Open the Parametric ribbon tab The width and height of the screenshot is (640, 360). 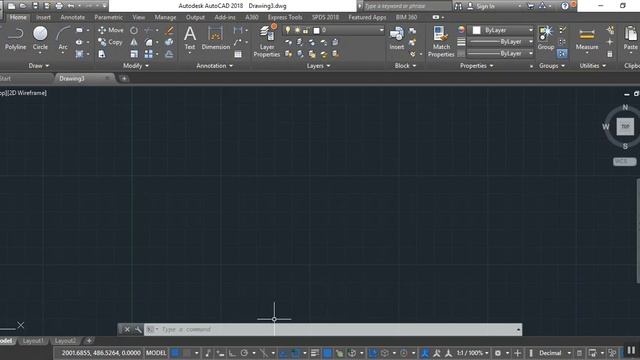[x=108, y=17]
